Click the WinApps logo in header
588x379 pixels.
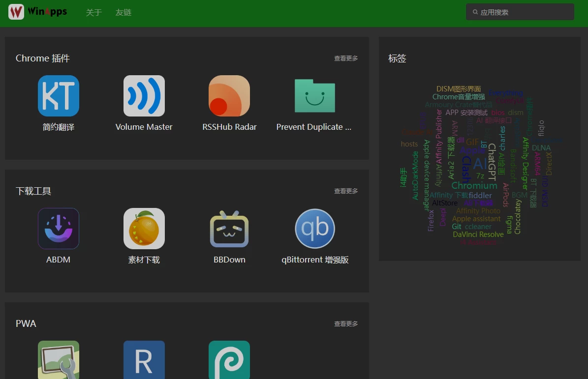[x=38, y=12]
